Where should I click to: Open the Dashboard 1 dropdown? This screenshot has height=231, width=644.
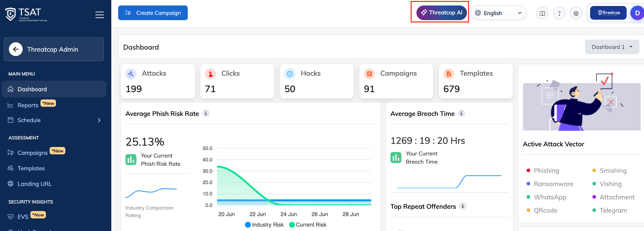(x=612, y=47)
